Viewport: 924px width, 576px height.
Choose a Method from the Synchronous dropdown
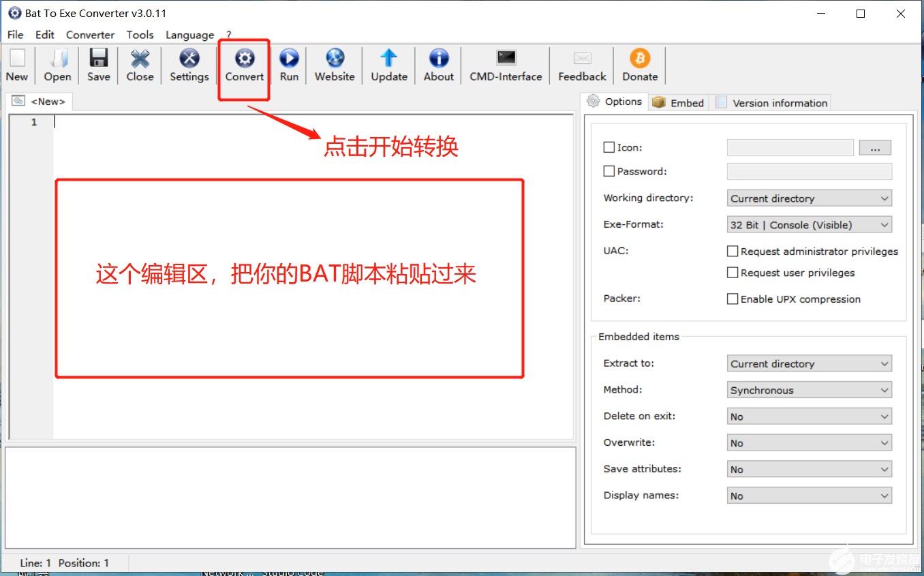pyautogui.click(x=810, y=391)
